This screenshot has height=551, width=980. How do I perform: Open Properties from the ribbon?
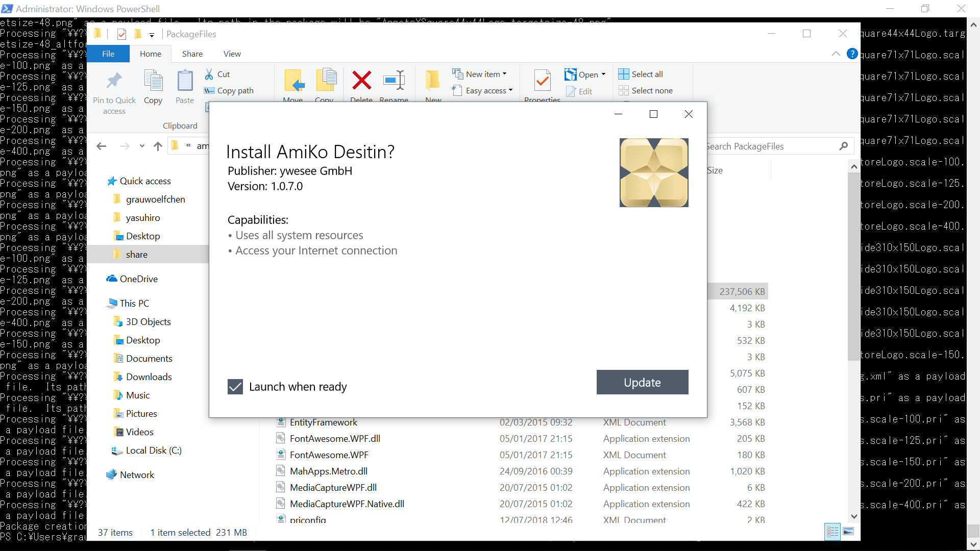coord(542,83)
